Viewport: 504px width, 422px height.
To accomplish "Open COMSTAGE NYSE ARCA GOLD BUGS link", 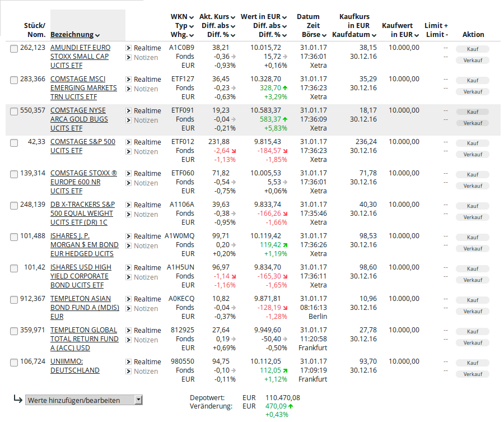I will 79,119.
